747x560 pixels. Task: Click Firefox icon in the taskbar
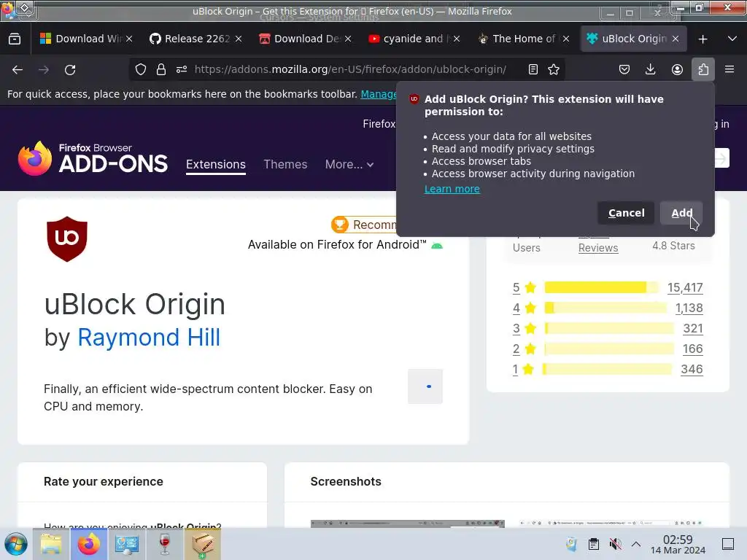click(x=88, y=544)
